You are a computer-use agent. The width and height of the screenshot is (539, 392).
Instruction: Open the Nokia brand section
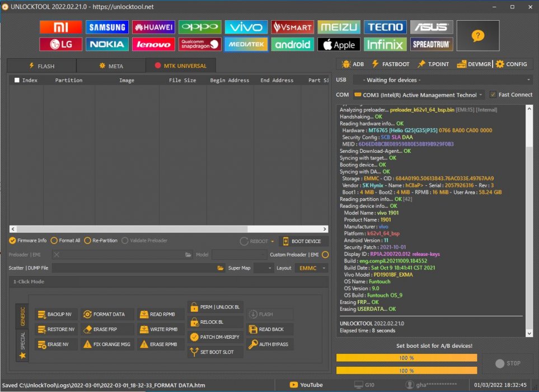pos(107,44)
